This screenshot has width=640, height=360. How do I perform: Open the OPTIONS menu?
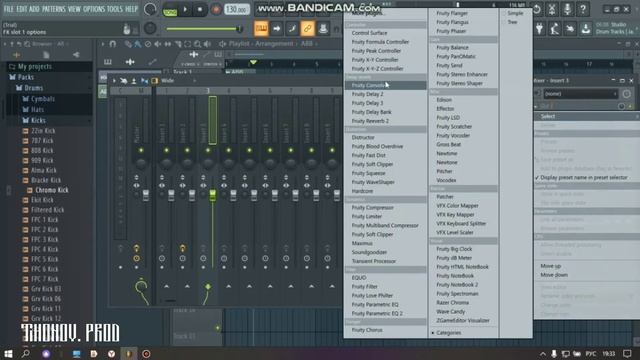point(94,9)
